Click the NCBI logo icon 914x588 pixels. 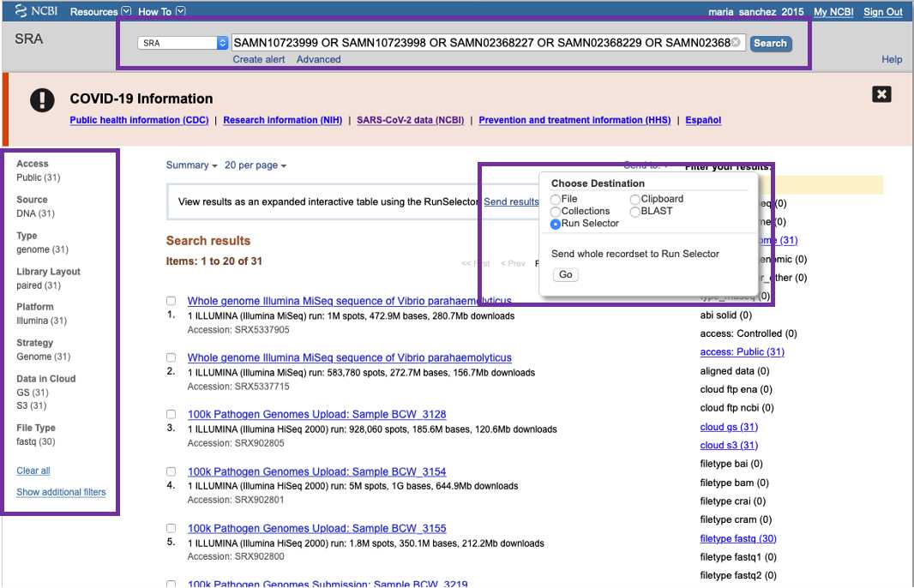(21, 11)
